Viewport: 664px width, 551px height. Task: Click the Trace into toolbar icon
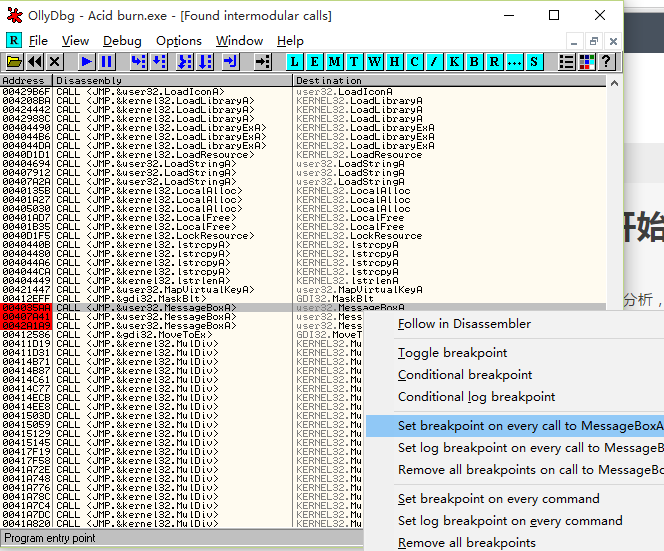pos(185,62)
